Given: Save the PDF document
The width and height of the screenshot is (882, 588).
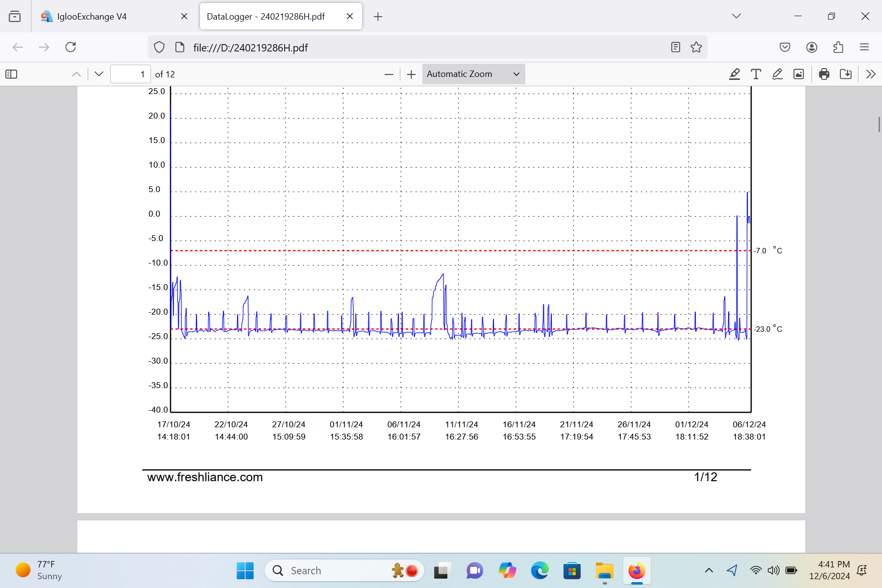Looking at the screenshot, I should coord(846,74).
